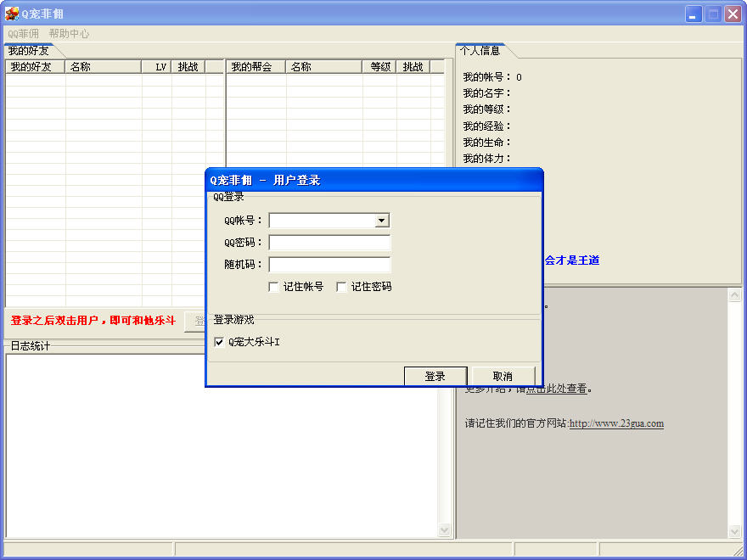Click the QQ密码 input field
Screen dimensions: 747x560
pos(329,243)
